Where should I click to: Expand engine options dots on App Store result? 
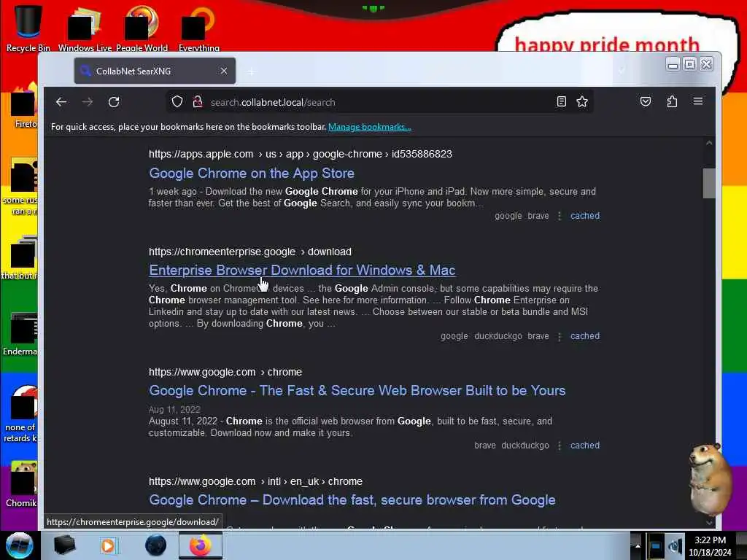pos(560,216)
